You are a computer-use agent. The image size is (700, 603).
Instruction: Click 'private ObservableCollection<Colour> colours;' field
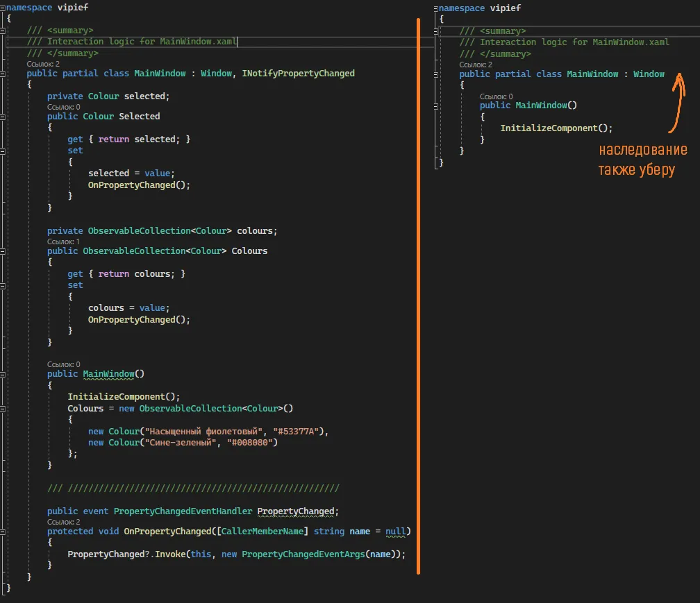[x=162, y=231]
